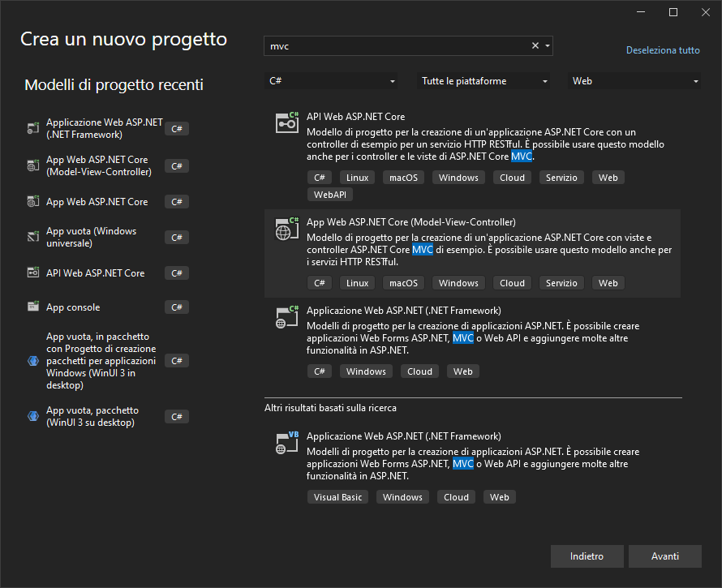Maximize the Crea un nuovo progetto window
Screen dimensions: 722x588
click(x=673, y=12)
